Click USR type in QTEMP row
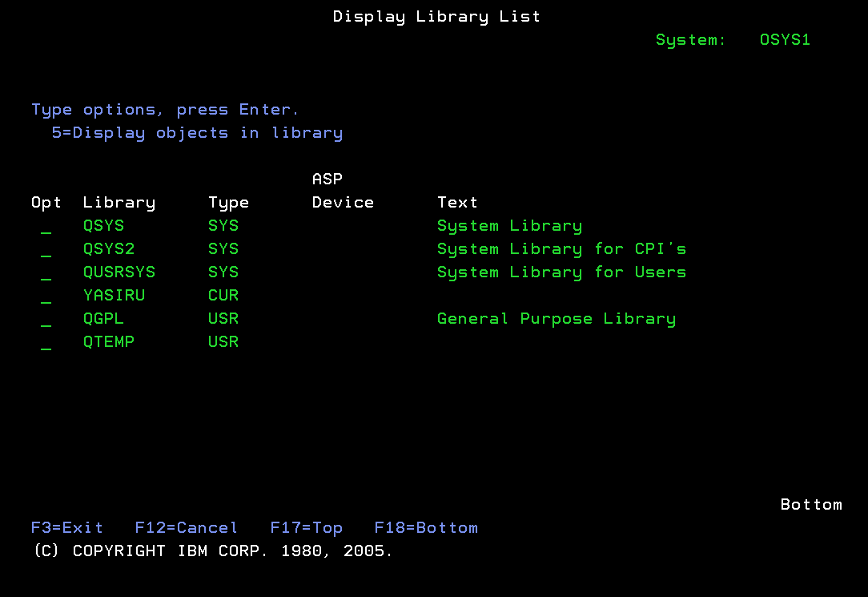 tap(223, 342)
